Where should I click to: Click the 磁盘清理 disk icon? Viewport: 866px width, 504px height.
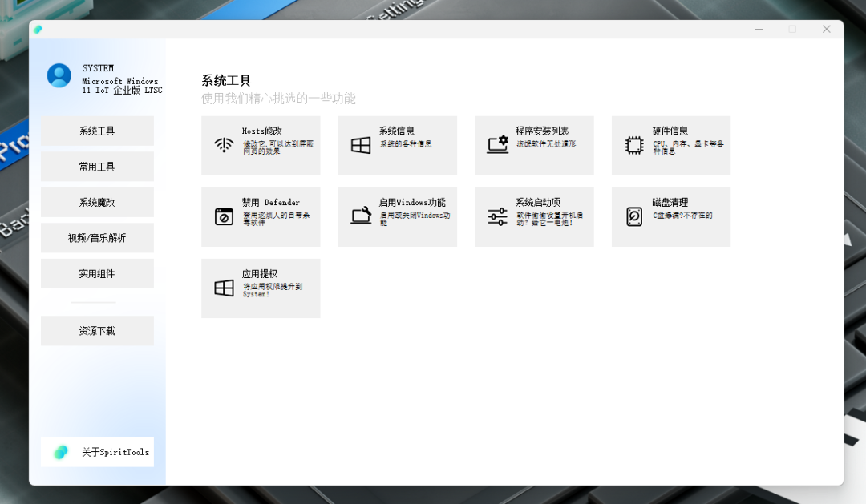click(x=634, y=216)
